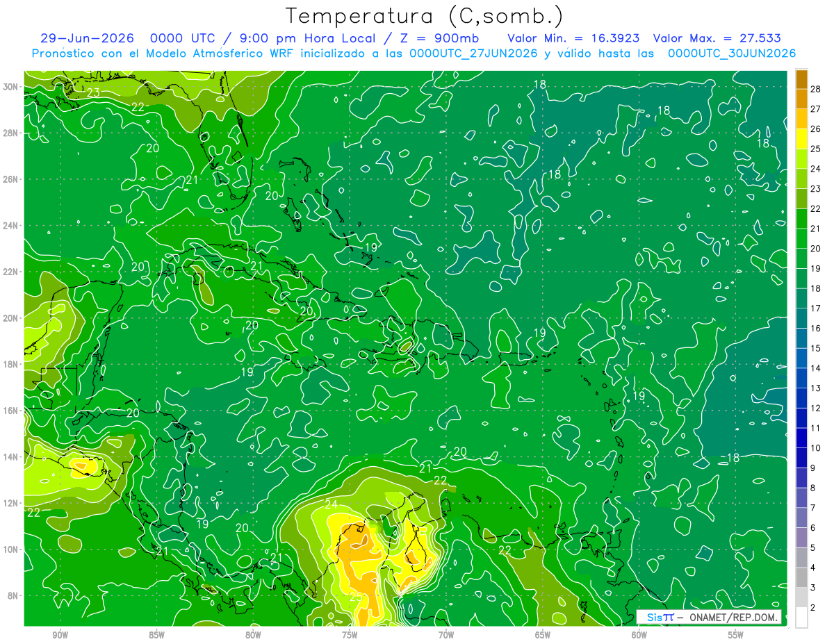The height and width of the screenshot is (644, 834).
Task: Click the "20N" latitude label
Action: 11,318
